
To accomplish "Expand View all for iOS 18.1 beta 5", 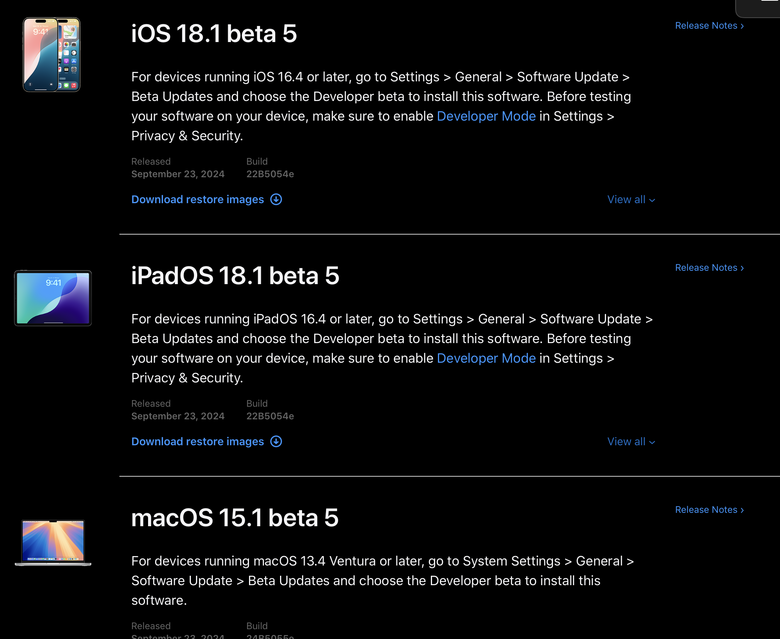I will pyautogui.click(x=631, y=200).
